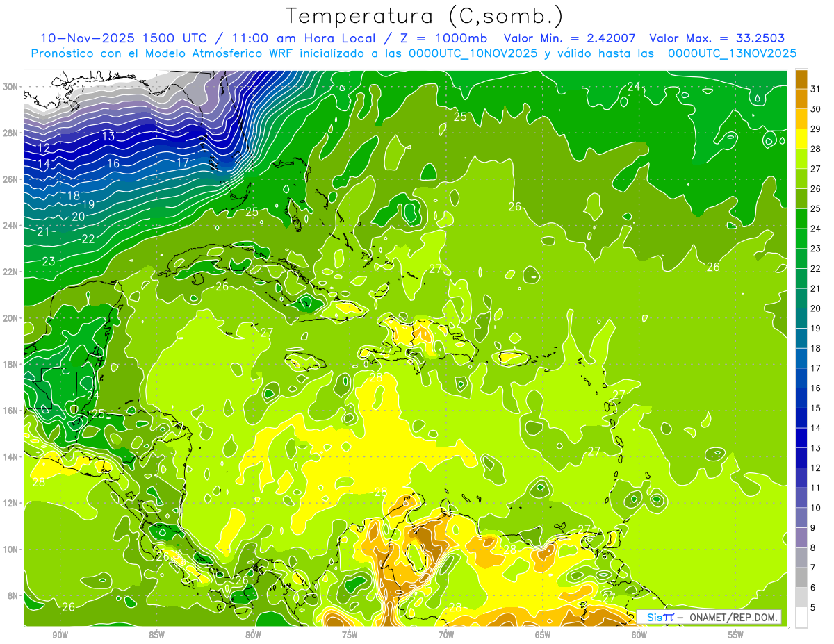Click the '24N' latitude axis label

tap(10, 226)
